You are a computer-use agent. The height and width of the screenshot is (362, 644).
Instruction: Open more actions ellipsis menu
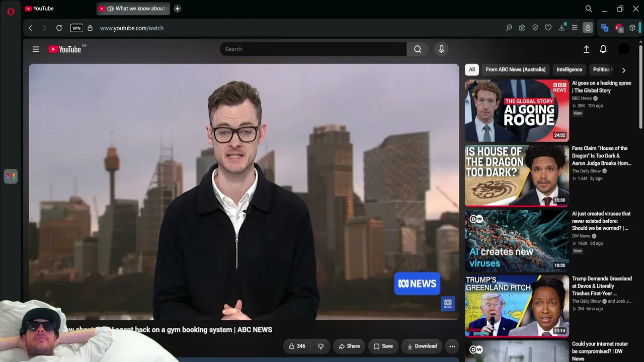click(452, 346)
